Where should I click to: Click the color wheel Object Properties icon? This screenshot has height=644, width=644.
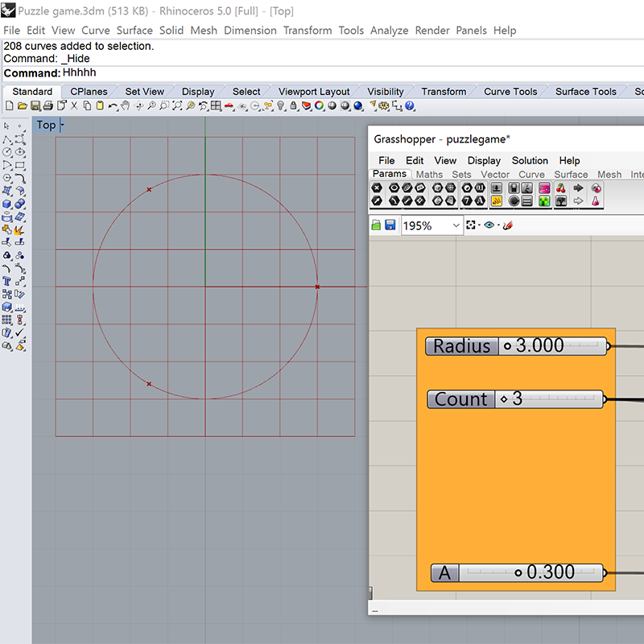[x=319, y=106]
